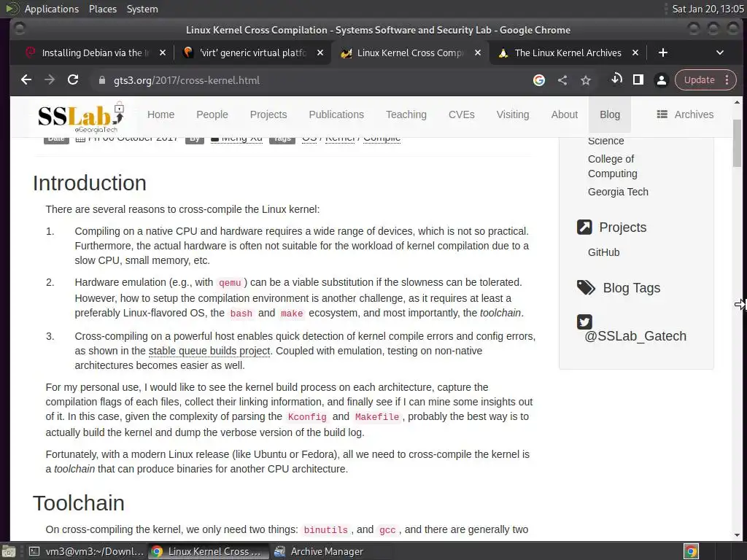Click the 'qemu' code text
Screen dimensions: 747x560
tap(230, 283)
